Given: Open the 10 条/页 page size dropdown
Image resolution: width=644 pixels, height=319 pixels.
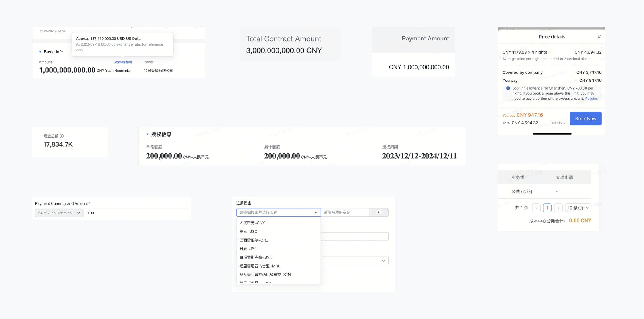Looking at the screenshot, I should pyautogui.click(x=578, y=208).
